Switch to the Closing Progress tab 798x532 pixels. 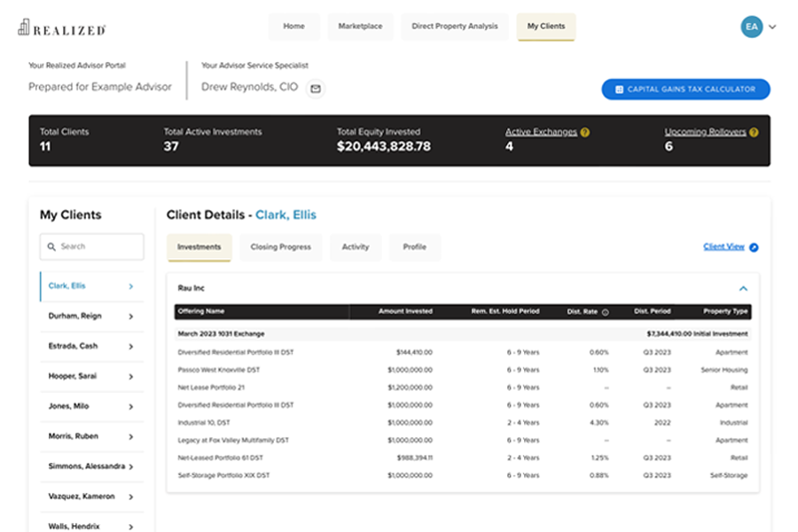(280, 247)
